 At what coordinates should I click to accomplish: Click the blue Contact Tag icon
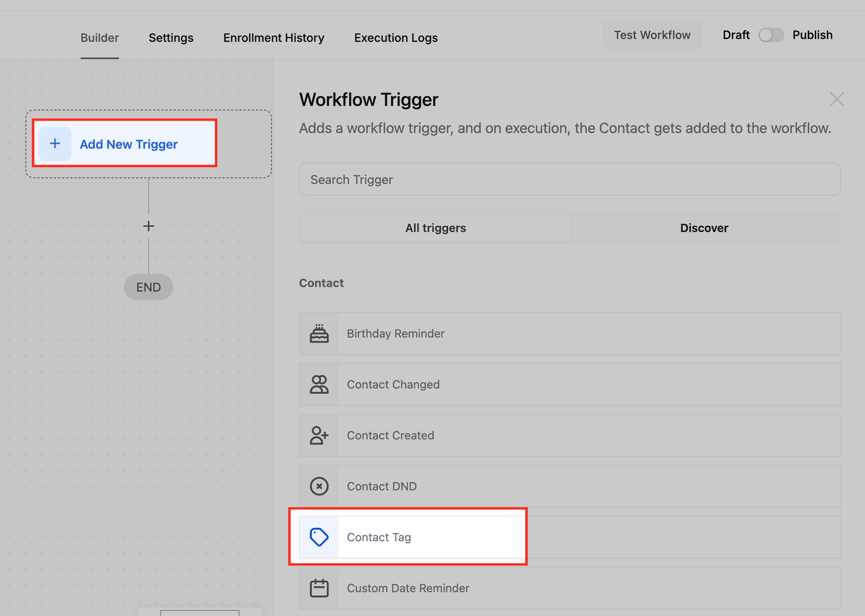[x=319, y=537]
